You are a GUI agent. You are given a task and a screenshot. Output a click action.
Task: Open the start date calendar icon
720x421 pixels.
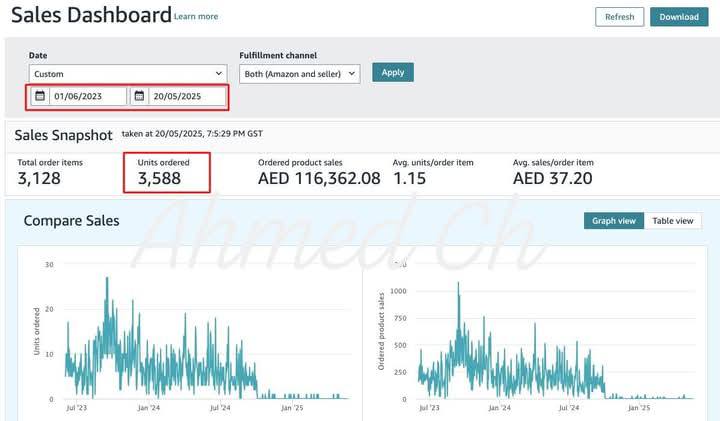pyautogui.click(x=40, y=97)
